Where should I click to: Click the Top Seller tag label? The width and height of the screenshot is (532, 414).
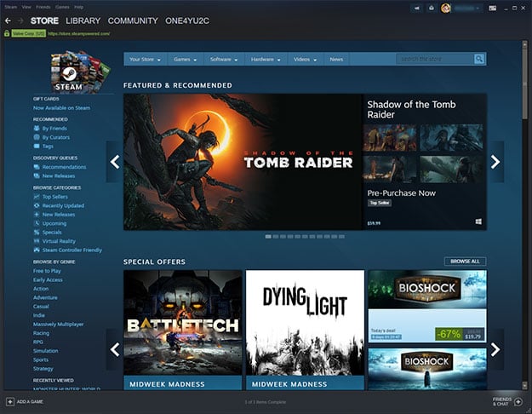[380, 203]
